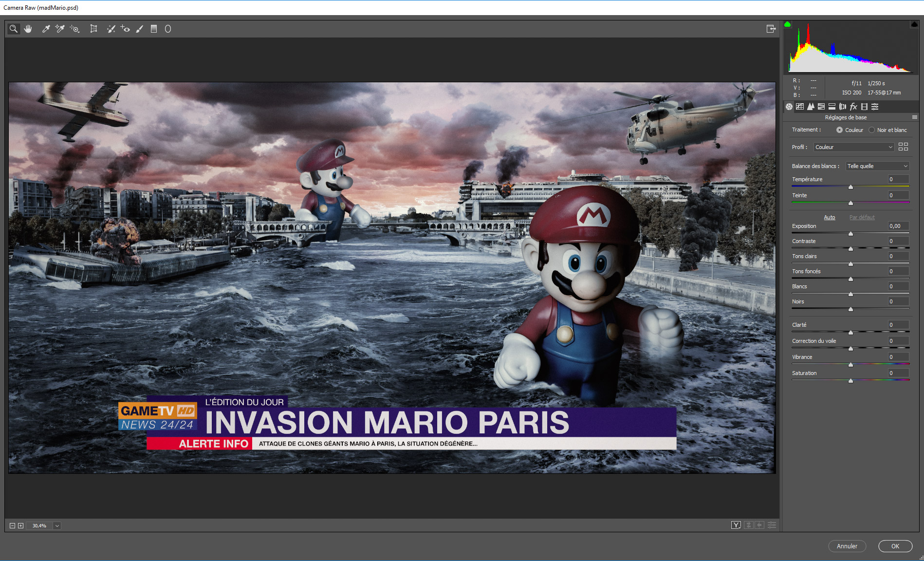This screenshot has height=561, width=924.
Task: Select the Red Eye Removal tool
Action: pos(125,29)
